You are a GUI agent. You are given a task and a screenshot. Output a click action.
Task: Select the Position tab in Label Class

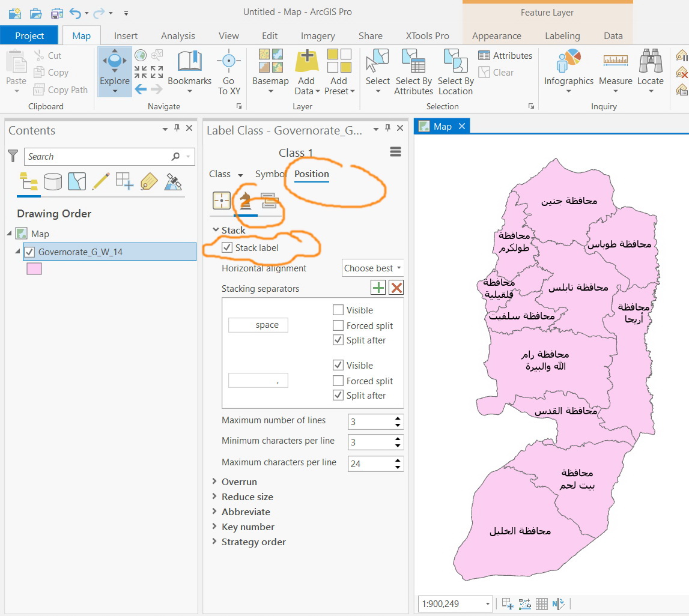point(312,174)
